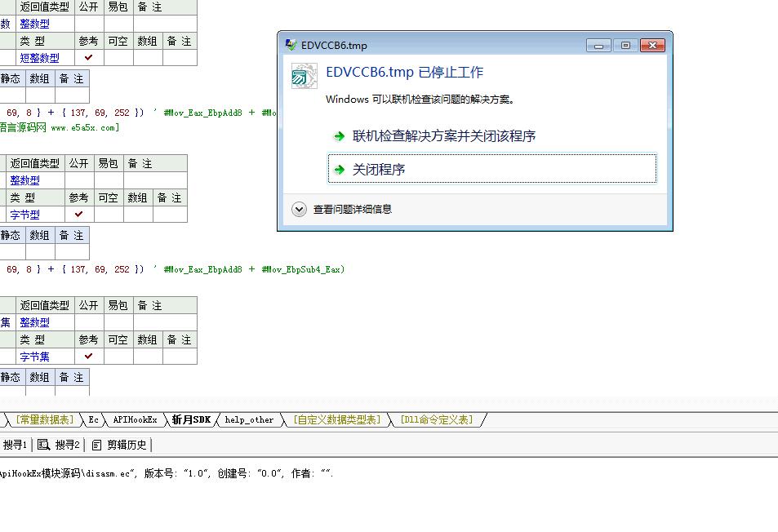Choose 联机检查解决方案并关闭该程序 in the dialog

(443, 135)
